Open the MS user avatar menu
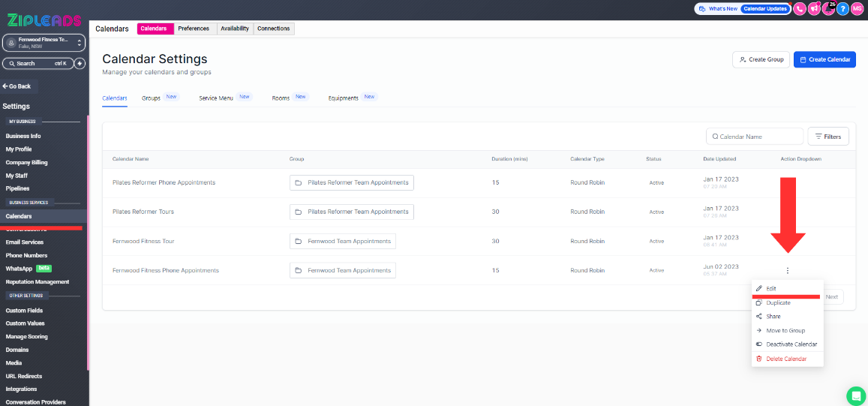Image resolution: width=868 pixels, height=406 pixels. coord(857,9)
